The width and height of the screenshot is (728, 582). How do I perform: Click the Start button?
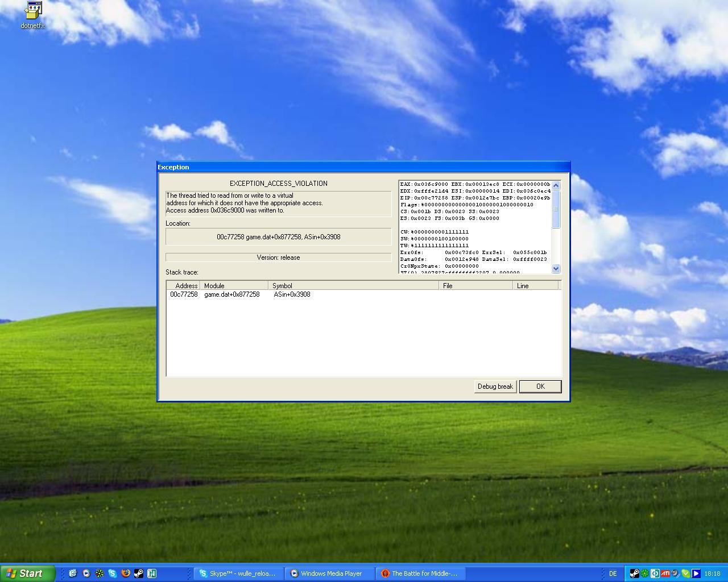coord(27,573)
